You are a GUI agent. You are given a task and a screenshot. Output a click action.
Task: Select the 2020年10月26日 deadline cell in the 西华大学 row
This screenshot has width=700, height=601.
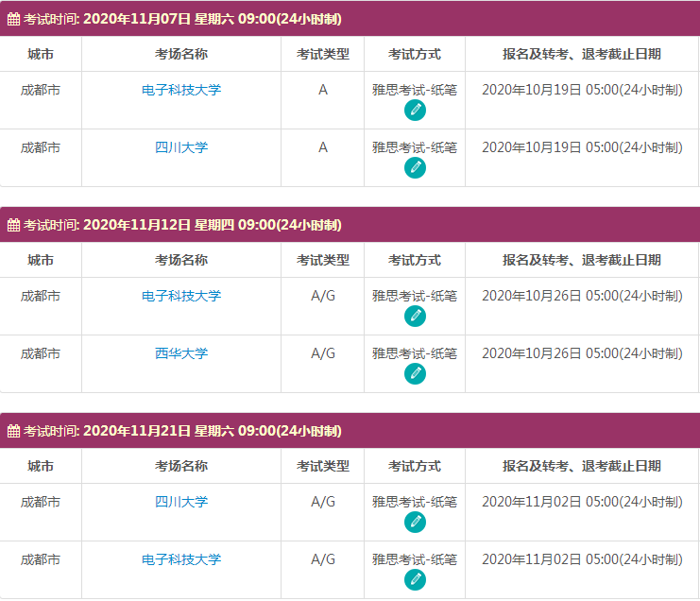581,353
